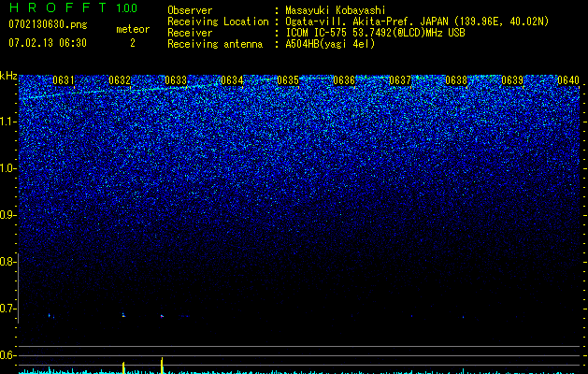Viewport: 588px width, 374px height.
Task: Click the meteor echo dot near 0632
Action: (123, 315)
